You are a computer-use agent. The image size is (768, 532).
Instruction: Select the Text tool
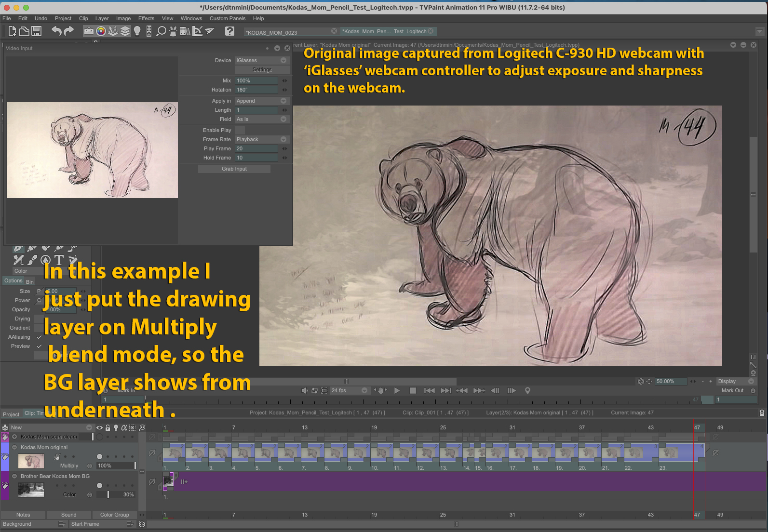click(59, 260)
